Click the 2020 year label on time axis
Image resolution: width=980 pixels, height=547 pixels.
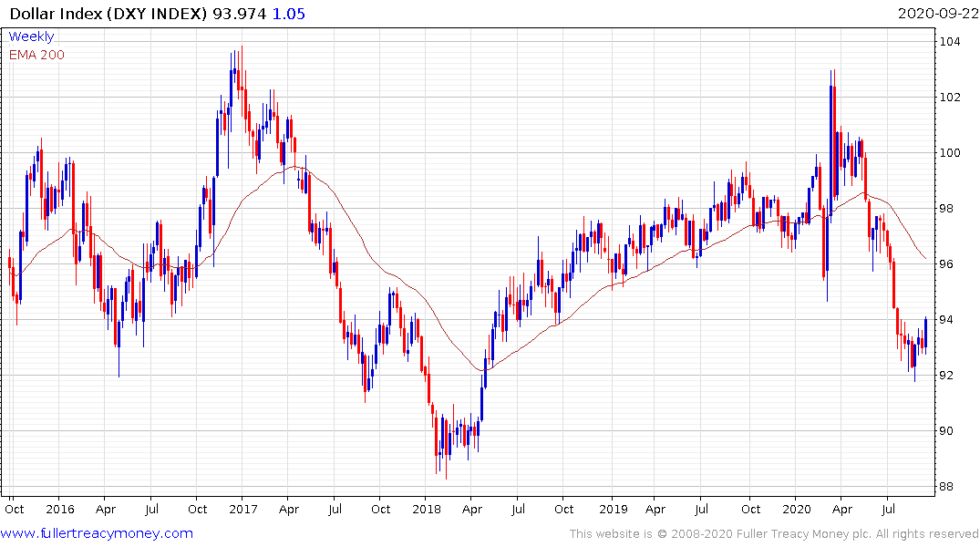coord(796,509)
